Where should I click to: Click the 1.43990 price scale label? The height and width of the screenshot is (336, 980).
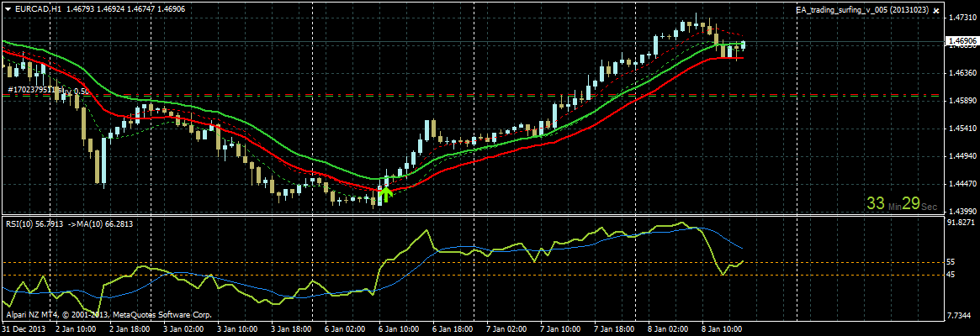[x=961, y=212]
